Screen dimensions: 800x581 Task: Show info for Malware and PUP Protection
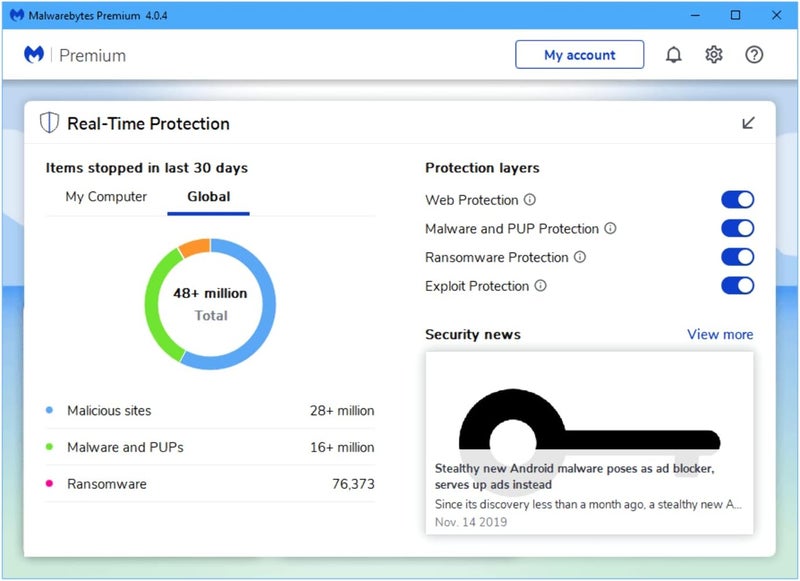click(x=610, y=228)
